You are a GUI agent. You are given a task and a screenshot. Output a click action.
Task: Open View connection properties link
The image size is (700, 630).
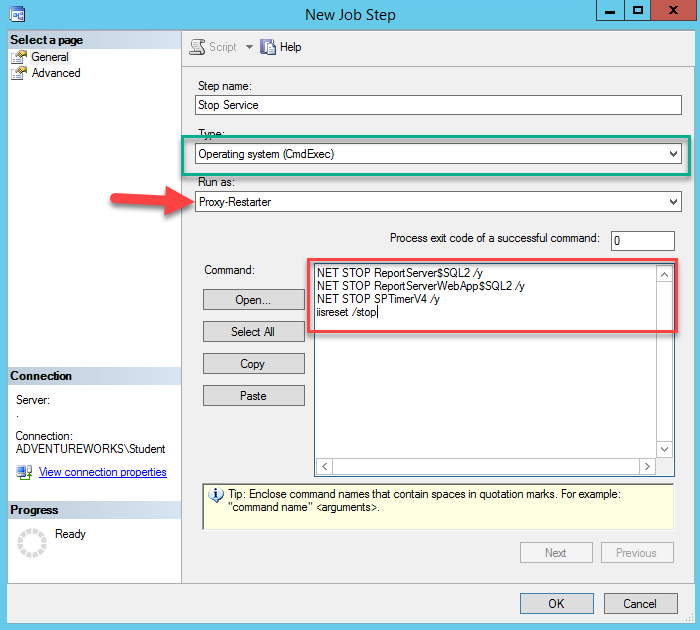pyautogui.click(x=102, y=472)
